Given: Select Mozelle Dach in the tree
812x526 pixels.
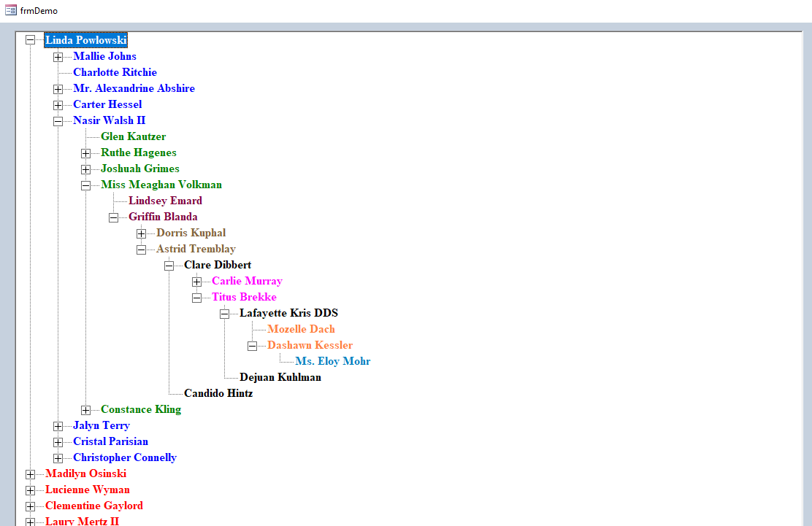Looking at the screenshot, I should 301,328.
